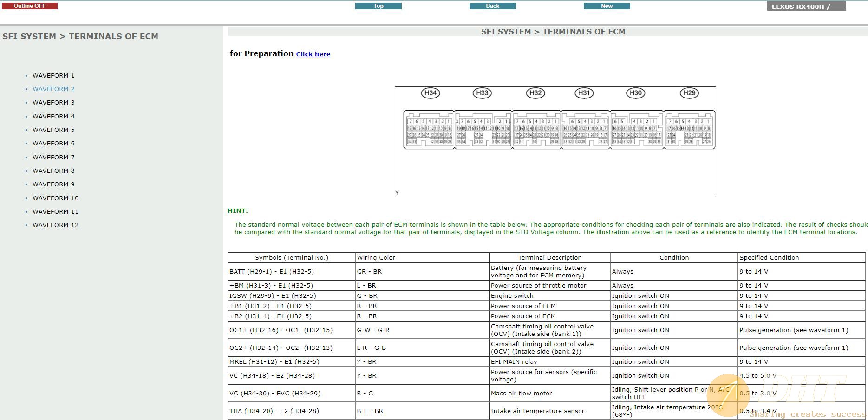Click the HINT: label
Screen dimensions: 868x420
tap(238, 210)
